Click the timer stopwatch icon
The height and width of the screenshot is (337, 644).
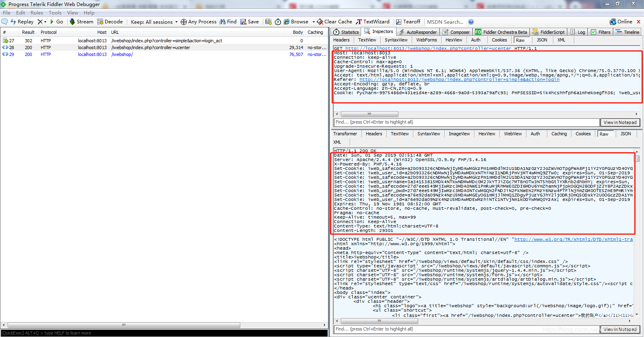click(x=278, y=22)
